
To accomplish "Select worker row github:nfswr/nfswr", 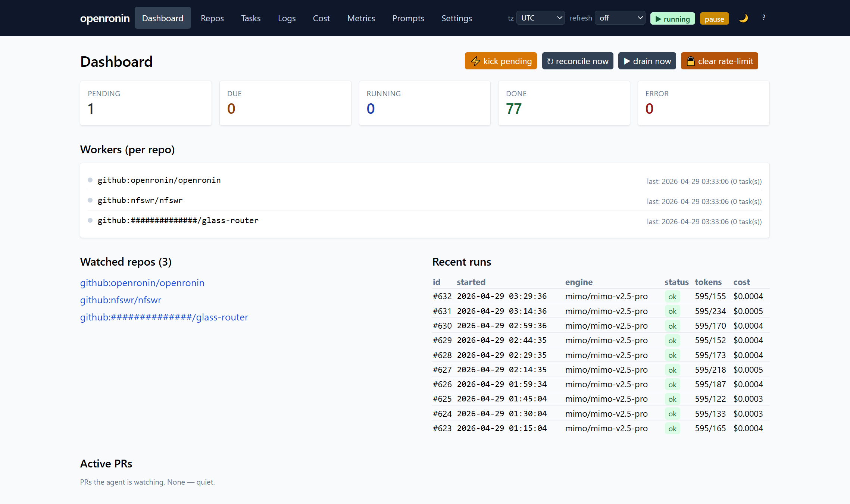I will coord(425,200).
